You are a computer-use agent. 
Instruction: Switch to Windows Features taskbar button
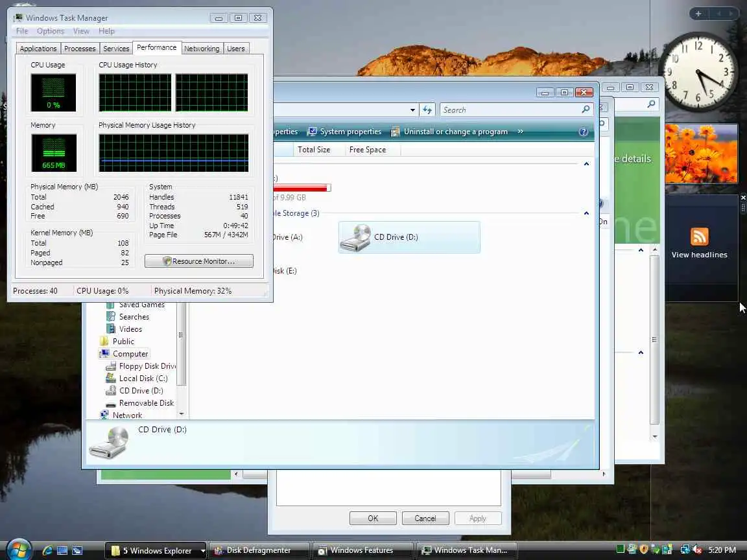coord(362,550)
